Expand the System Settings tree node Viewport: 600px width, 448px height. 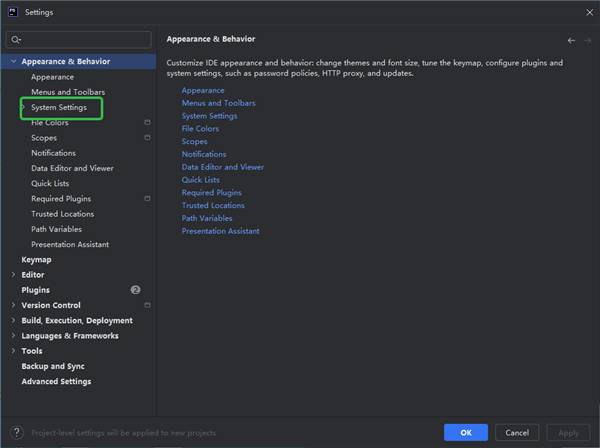[23, 107]
